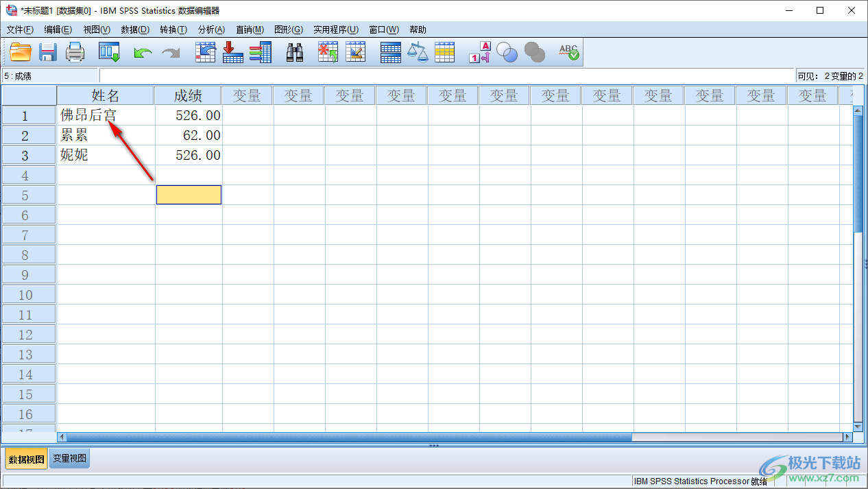Click the vertical scrollbar thumb
This screenshot has width=868, height=489.
pos(857,174)
